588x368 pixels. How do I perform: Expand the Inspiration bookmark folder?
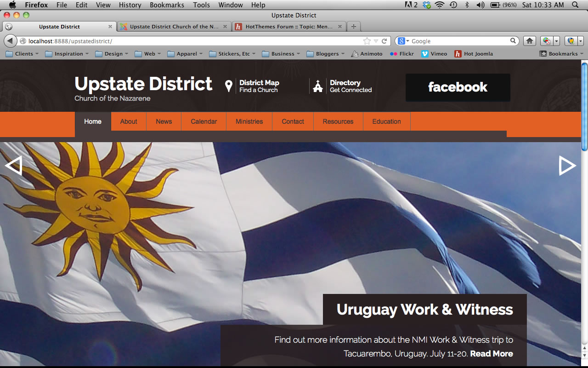[x=67, y=54]
